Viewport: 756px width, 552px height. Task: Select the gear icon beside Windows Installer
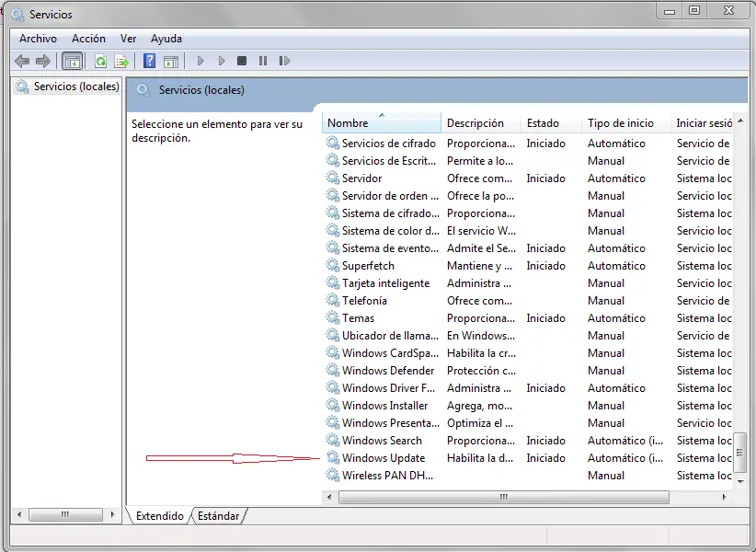pyautogui.click(x=333, y=405)
